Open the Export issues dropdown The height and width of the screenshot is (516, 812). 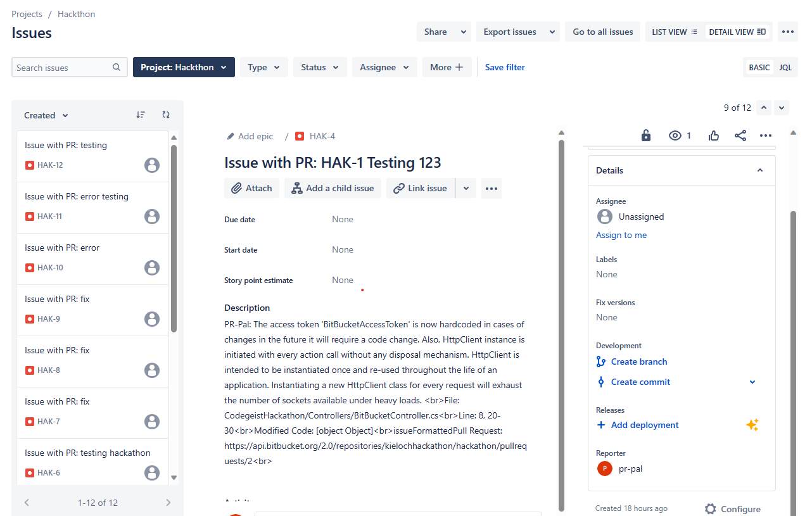tap(518, 32)
